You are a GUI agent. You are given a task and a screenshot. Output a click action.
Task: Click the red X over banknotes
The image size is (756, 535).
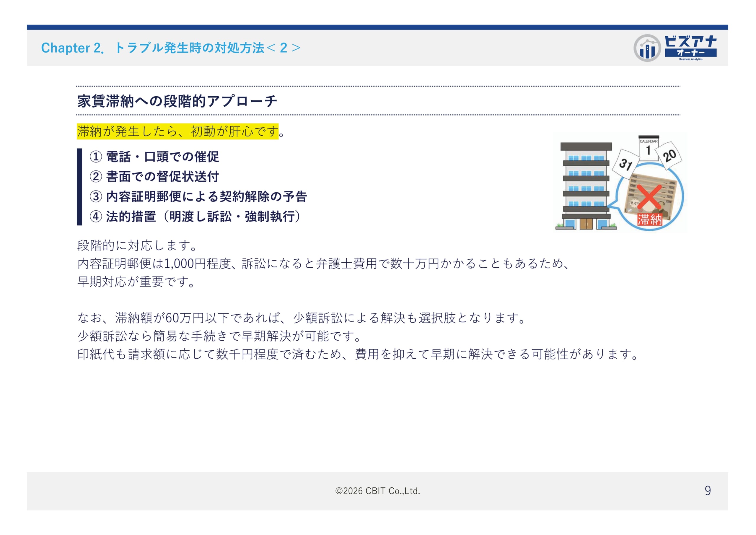(649, 197)
